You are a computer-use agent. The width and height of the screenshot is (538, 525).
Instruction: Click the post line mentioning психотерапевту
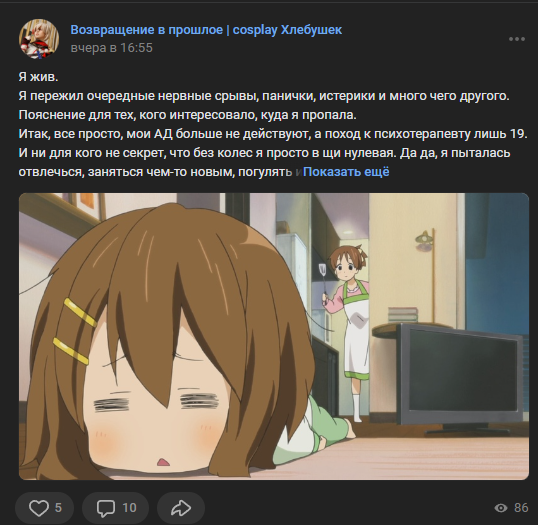pyautogui.click(x=273, y=134)
